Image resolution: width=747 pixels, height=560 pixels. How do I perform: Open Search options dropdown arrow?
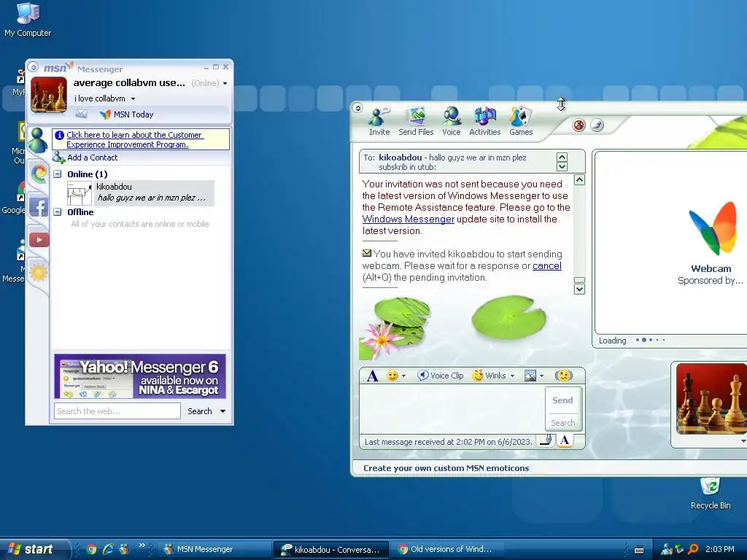222,411
